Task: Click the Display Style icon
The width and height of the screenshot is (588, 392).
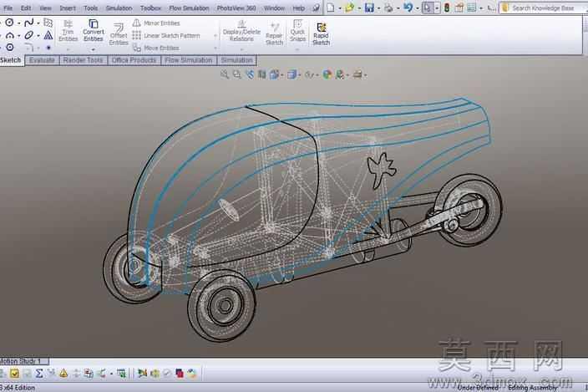Action: pos(291,74)
